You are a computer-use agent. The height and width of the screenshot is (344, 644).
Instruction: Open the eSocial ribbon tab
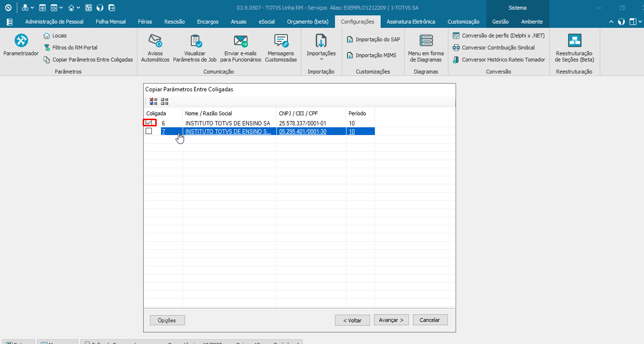click(267, 22)
